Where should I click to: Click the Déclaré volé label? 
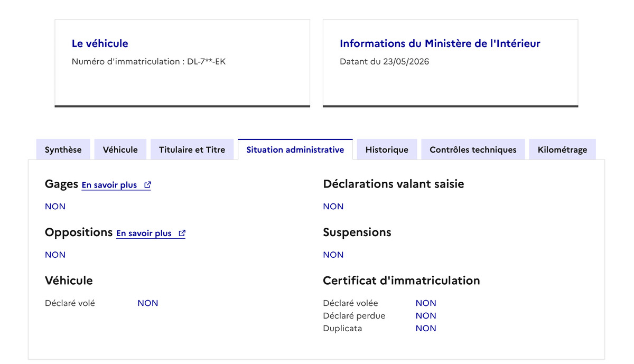pyautogui.click(x=70, y=303)
